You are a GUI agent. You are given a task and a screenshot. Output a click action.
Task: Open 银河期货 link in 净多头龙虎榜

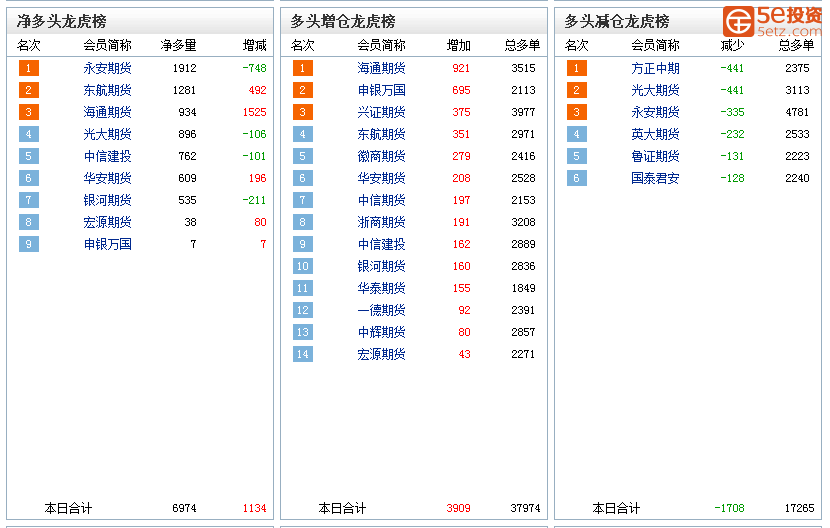(x=107, y=200)
